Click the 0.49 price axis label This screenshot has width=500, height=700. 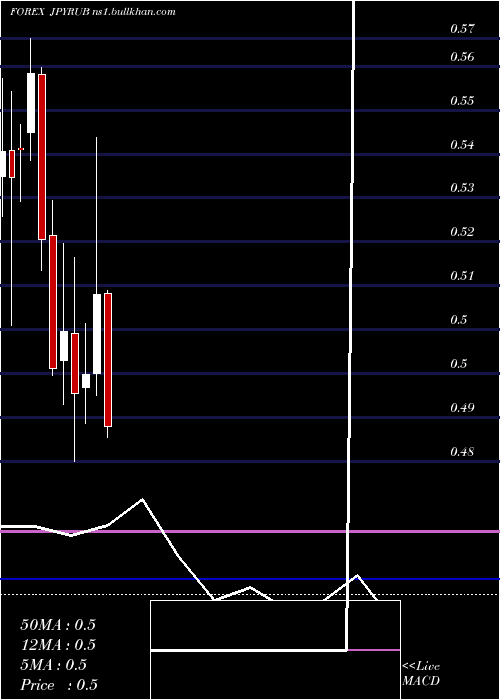462,408
